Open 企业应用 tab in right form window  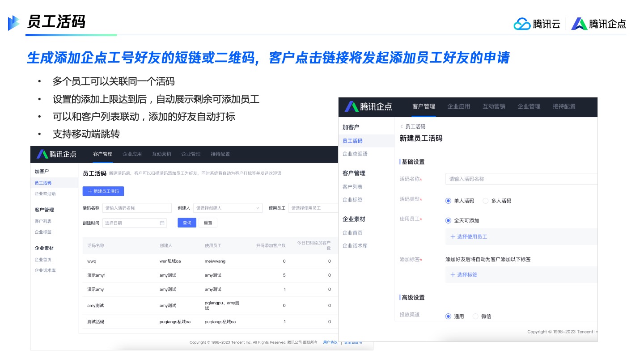coord(459,106)
